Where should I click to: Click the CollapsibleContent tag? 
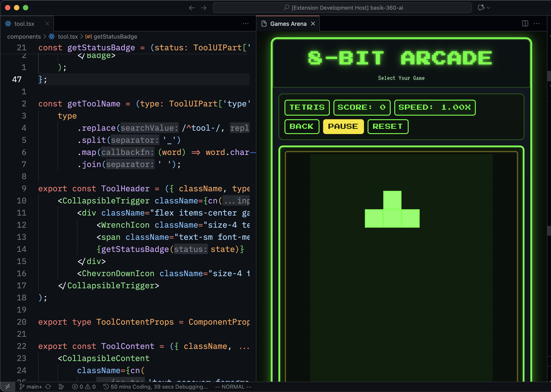[x=104, y=358]
